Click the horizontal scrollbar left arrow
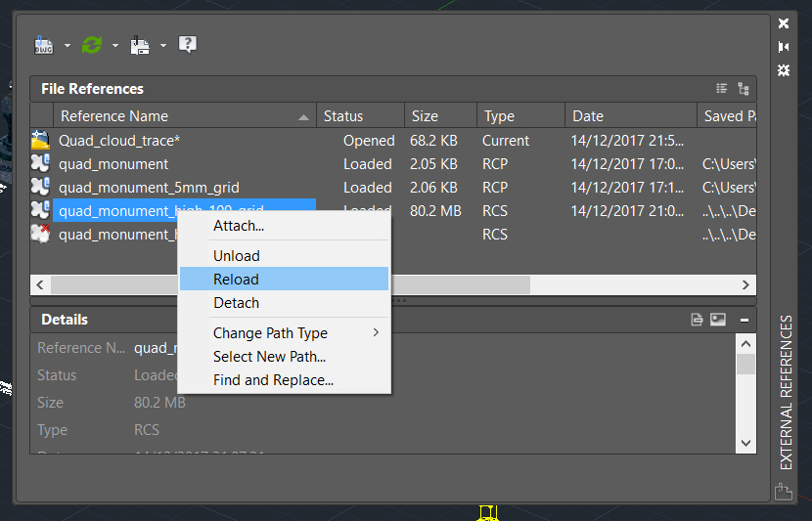812x521 pixels. click(x=40, y=284)
